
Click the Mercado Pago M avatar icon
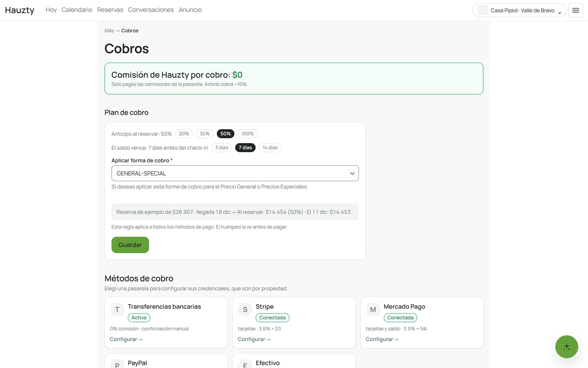[373, 310]
